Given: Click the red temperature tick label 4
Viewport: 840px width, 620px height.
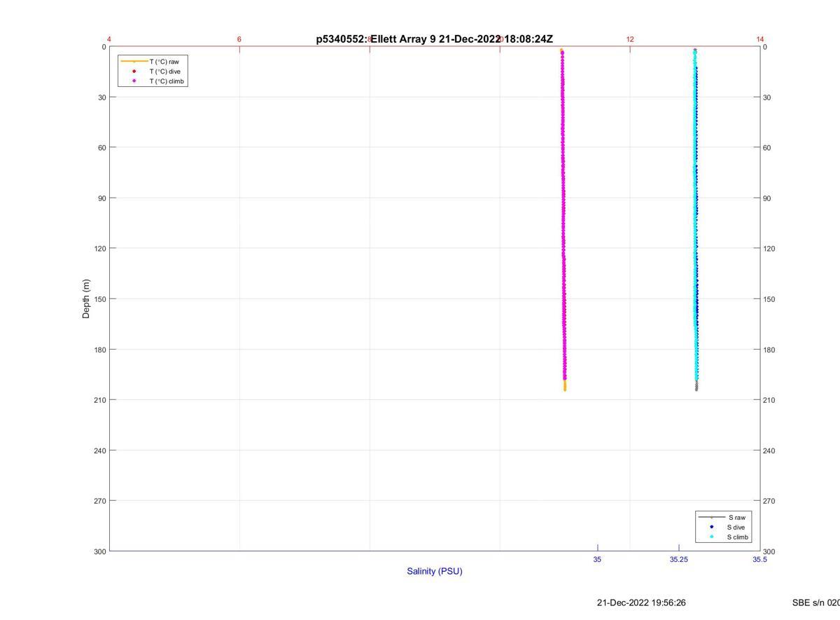Looking at the screenshot, I should pos(109,39).
